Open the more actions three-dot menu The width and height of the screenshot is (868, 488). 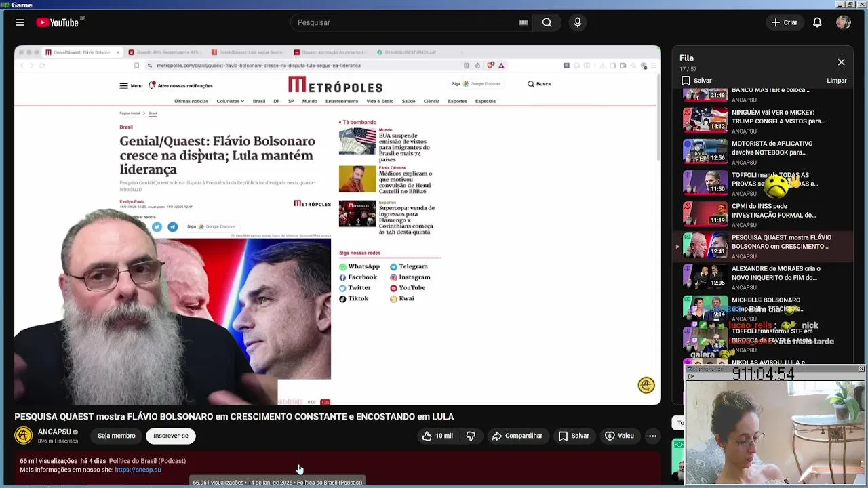point(652,436)
